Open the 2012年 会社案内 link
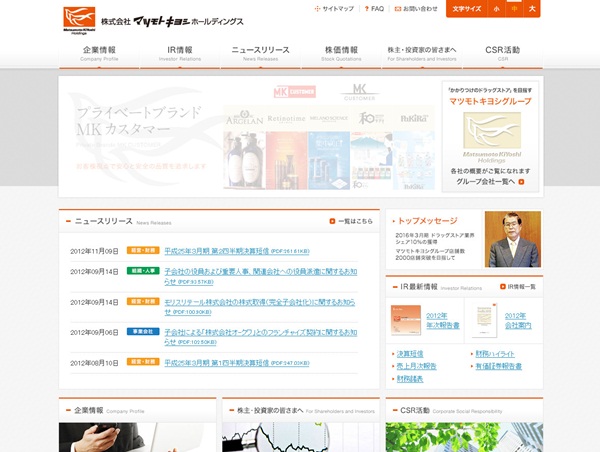 click(518, 321)
